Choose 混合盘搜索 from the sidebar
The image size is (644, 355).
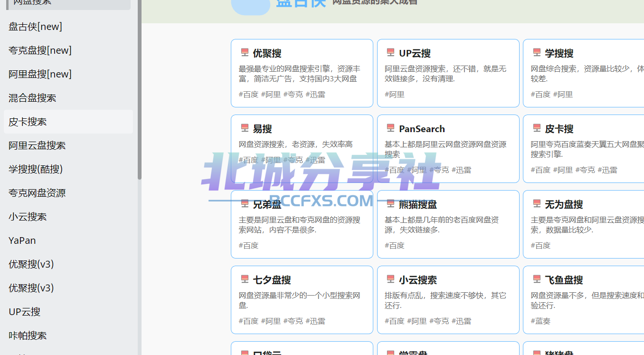point(68,98)
